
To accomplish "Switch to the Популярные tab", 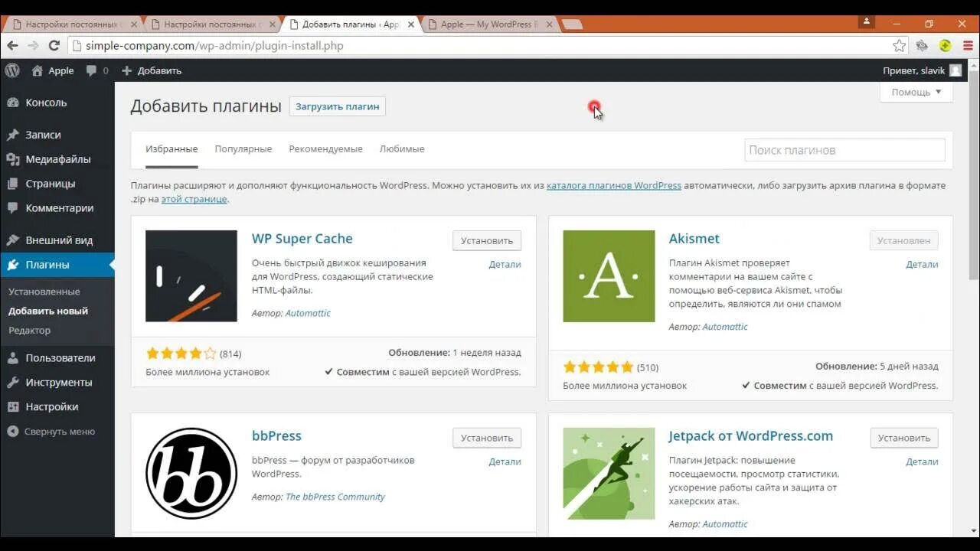I will coord(243,149).
